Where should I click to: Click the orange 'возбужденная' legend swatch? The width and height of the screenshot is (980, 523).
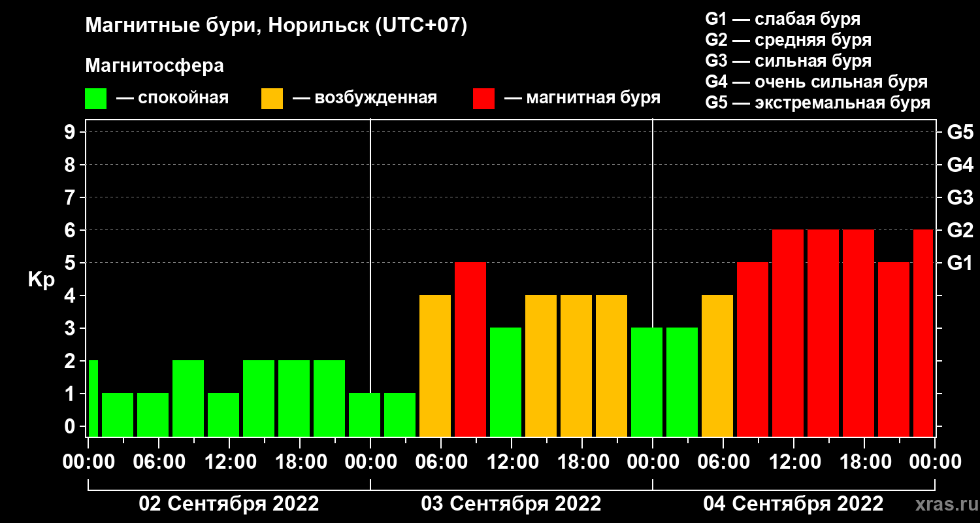click(272, 99)
